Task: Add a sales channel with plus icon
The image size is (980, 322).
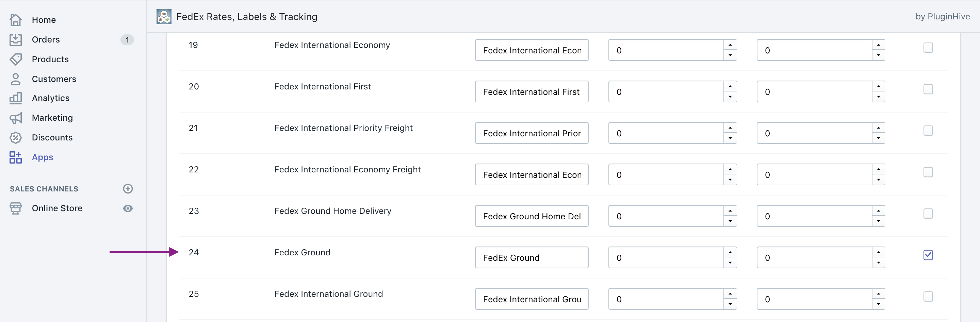Action: [x=128, y=189]
